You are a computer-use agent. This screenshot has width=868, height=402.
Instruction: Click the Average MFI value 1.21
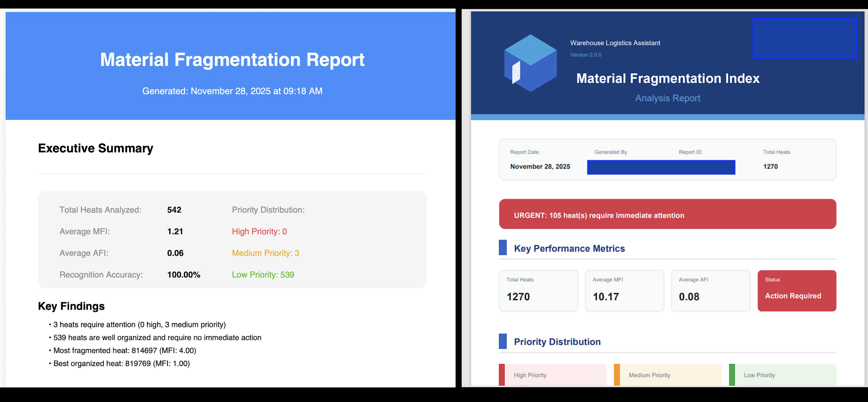[x=175, y=231]
